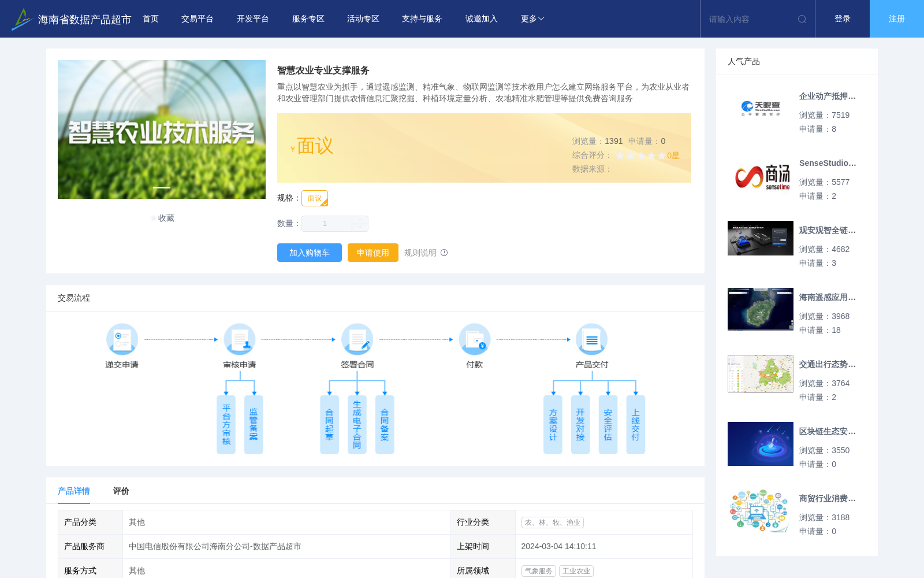
Task: Open the 交通出行态势 product thumbnail
Action: pos(761,374)
